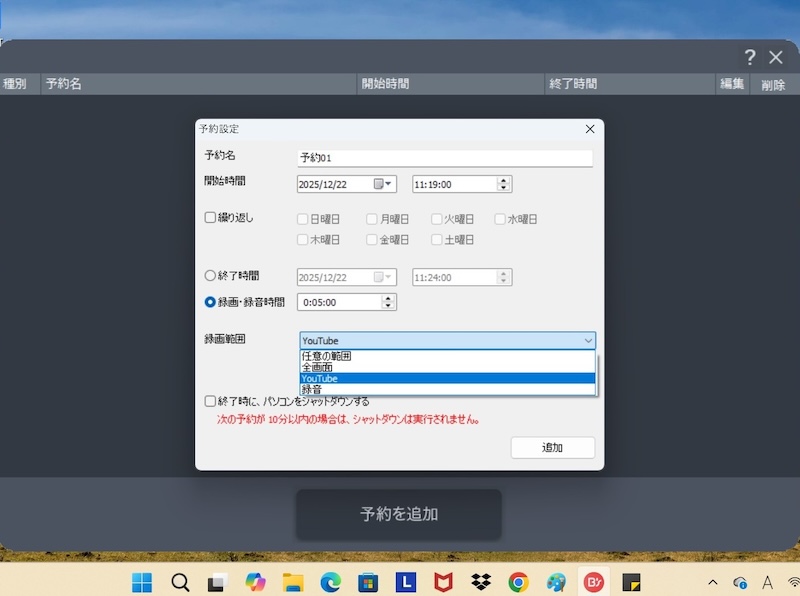The width and height of the screenshot is (800, 596).
Task: Click the 追加 button
Action: click(x=552, y=448)
